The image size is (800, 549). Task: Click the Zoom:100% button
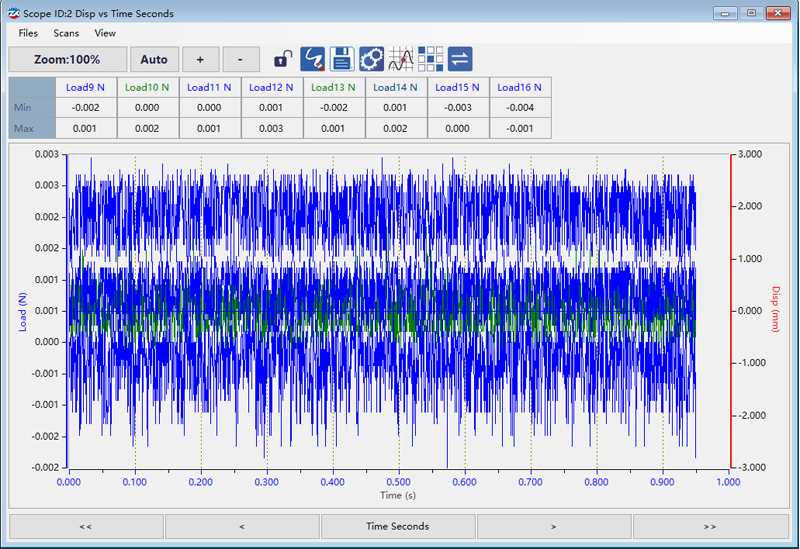(x=68, y=59)
